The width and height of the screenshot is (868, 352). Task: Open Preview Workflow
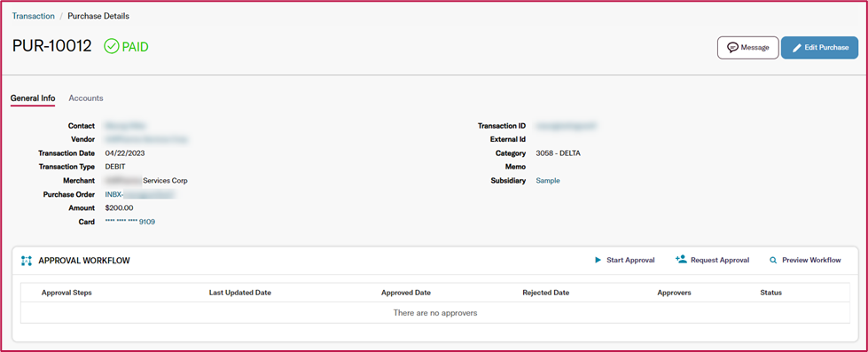tap(805, 260)
